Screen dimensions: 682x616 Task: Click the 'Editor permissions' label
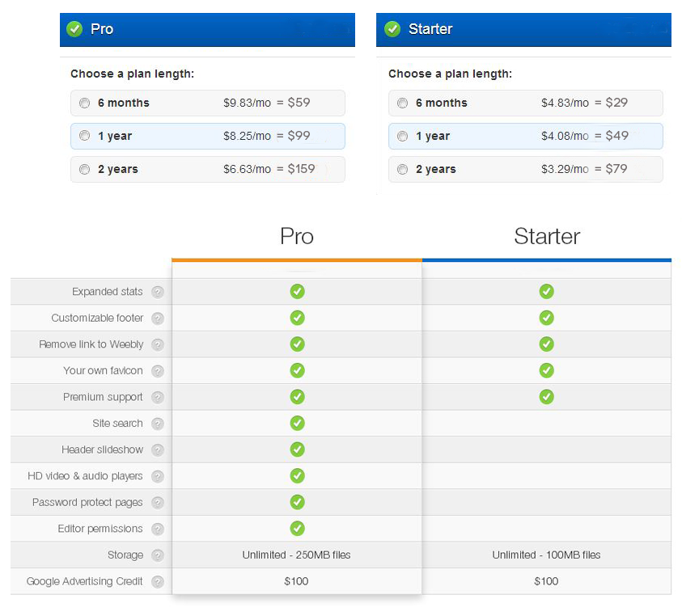tap(100, 529)
